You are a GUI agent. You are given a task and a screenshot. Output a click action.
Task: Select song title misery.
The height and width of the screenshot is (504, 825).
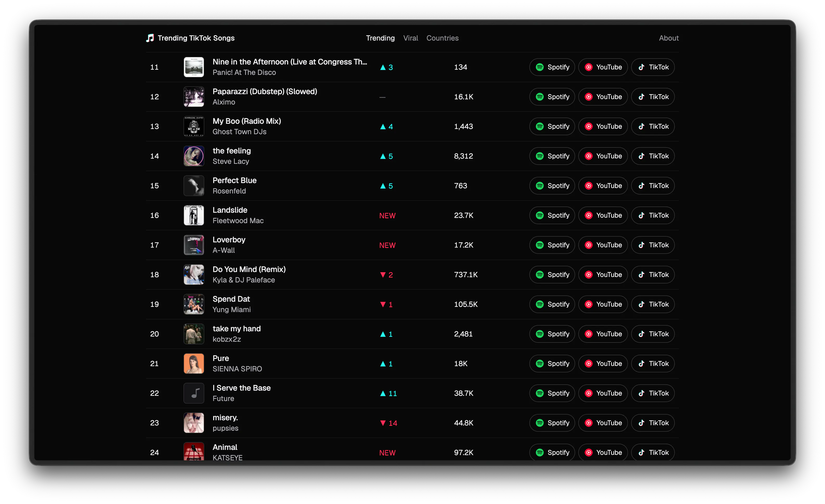[x=225, y=418]
